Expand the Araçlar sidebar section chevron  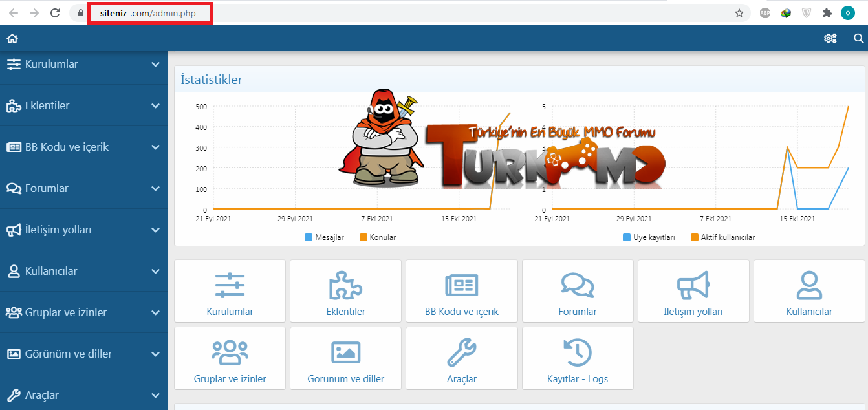click(x=155, y=396)
